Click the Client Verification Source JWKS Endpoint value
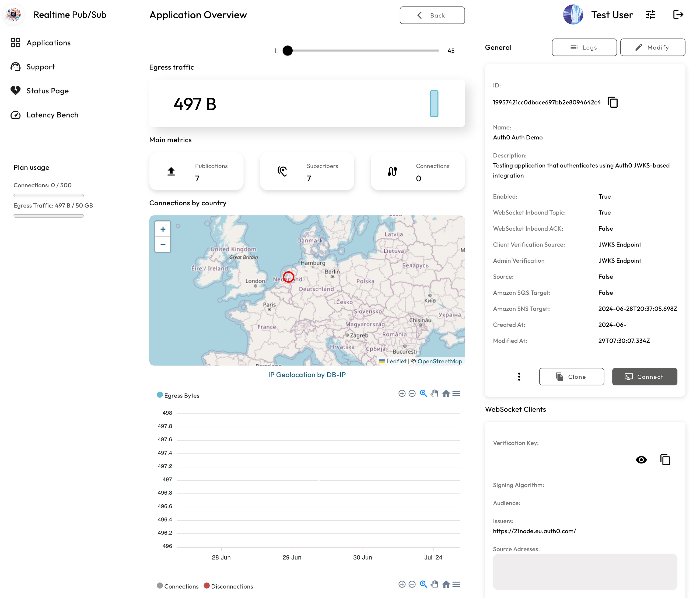Screen dimensions: 700x598 pos(619,244)
